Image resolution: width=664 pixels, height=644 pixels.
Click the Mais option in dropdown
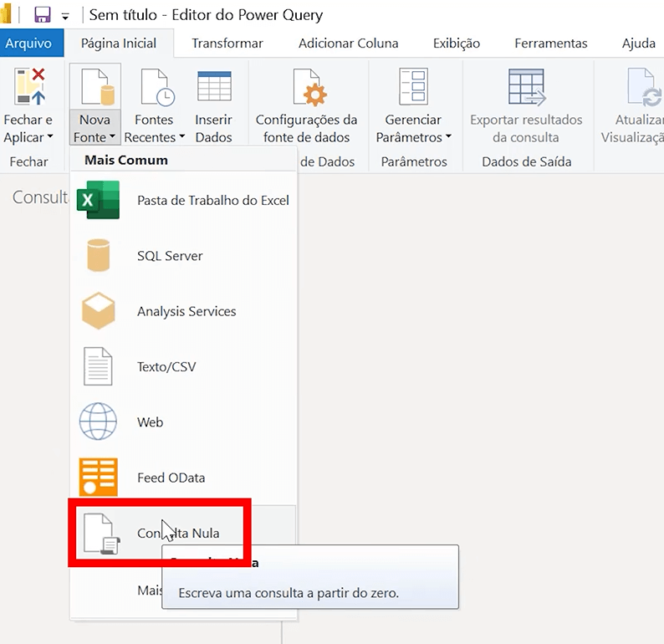point(150,590)
